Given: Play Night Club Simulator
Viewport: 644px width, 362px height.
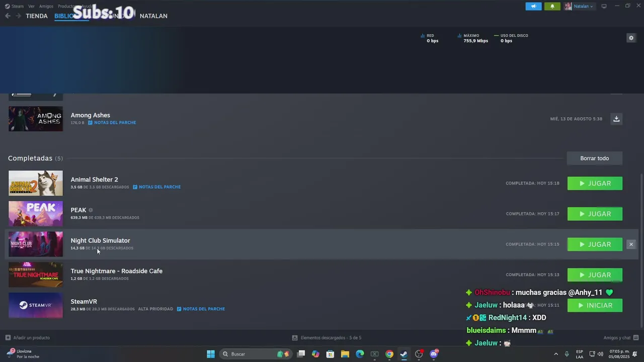Looking at the screenshot, I should pos(595,244).
